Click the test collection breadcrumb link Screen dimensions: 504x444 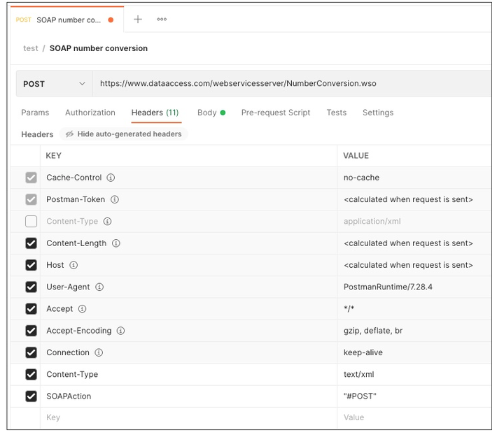click(x=31, y=48)
